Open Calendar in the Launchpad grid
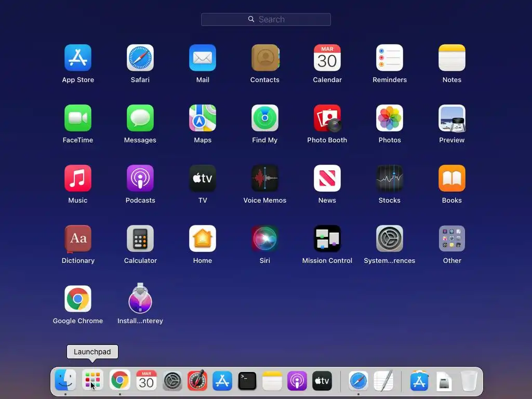 [327, 58]
